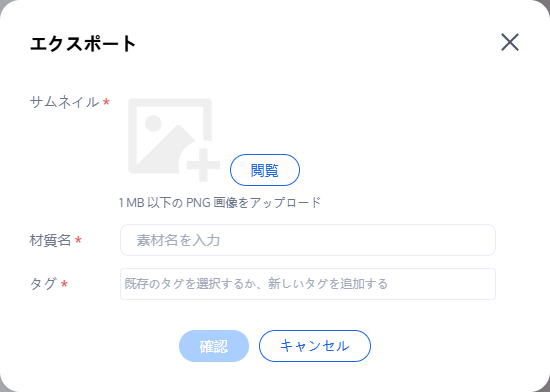Click the existing tag selector field
Screen dimensions: 550x392
(308, 284)
